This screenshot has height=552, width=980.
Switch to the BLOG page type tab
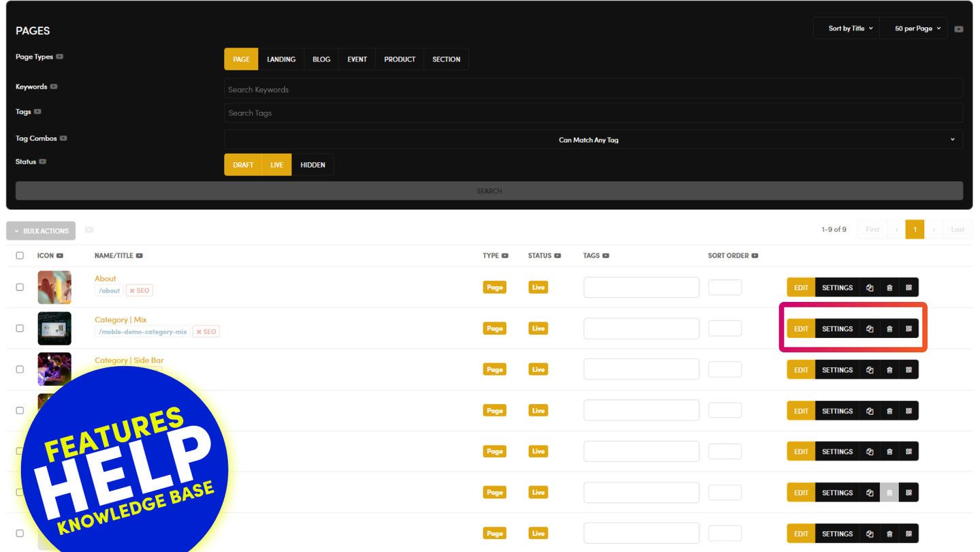tap(321, 59)
